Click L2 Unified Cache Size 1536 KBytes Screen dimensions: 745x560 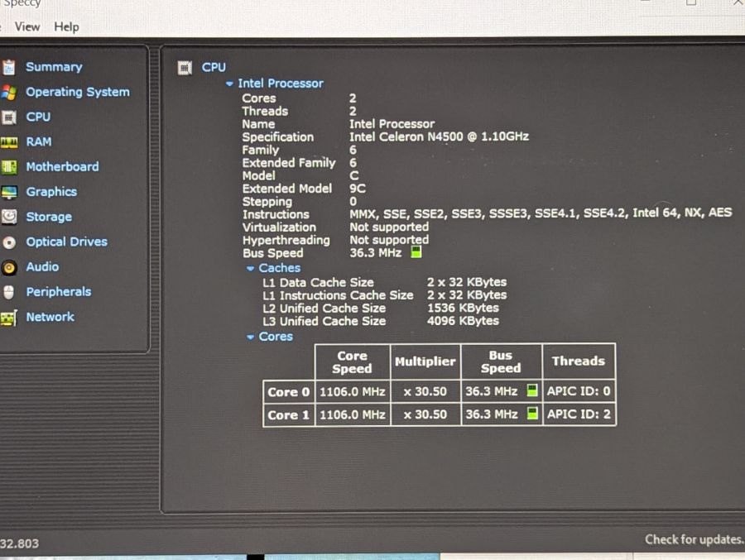click(x=381, y=309)
